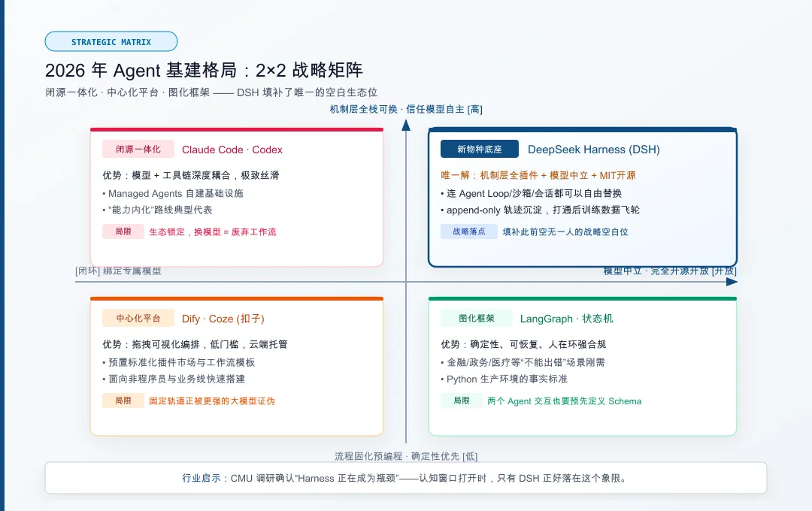Viewport: 812px width, 511px height.
Task: Click the '局限' tag in the Claude Code card
Action: 123,231
